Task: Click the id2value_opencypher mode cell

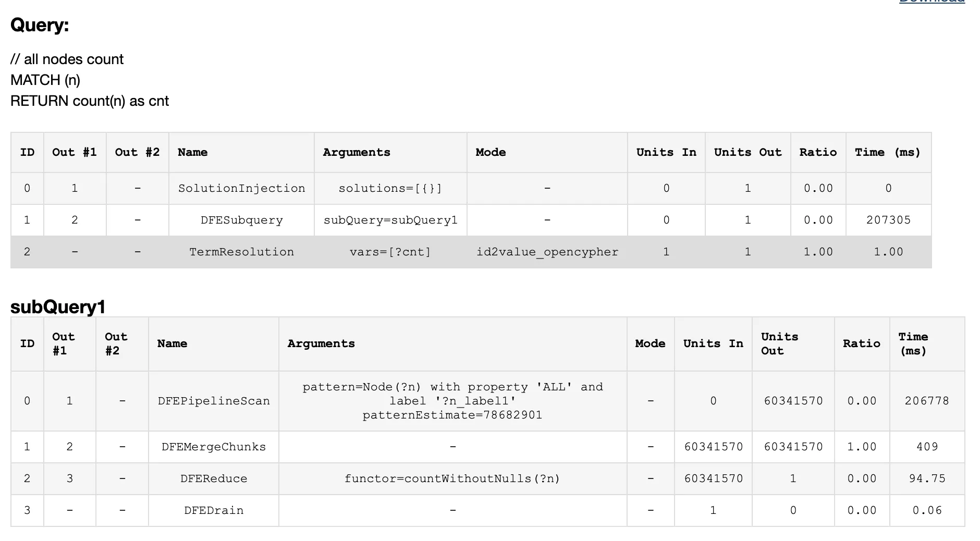Action: [547, 252]
